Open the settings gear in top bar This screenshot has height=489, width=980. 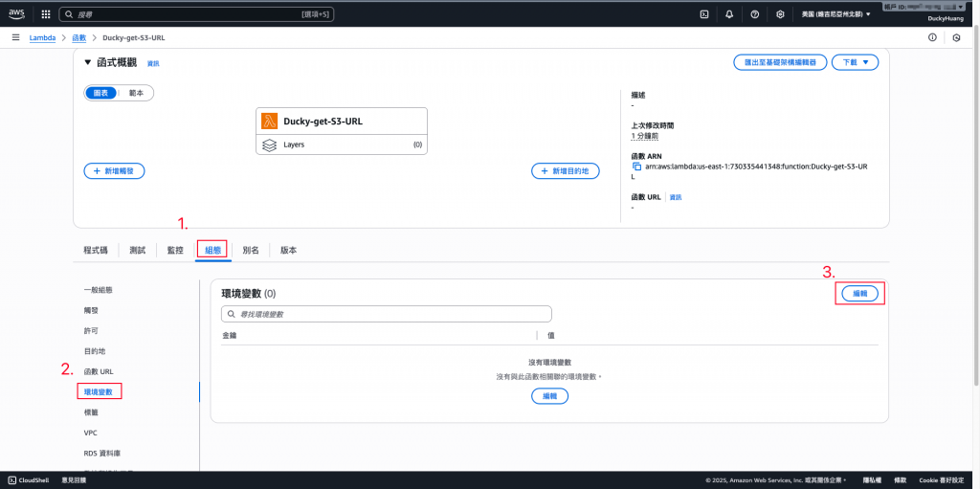780,13
